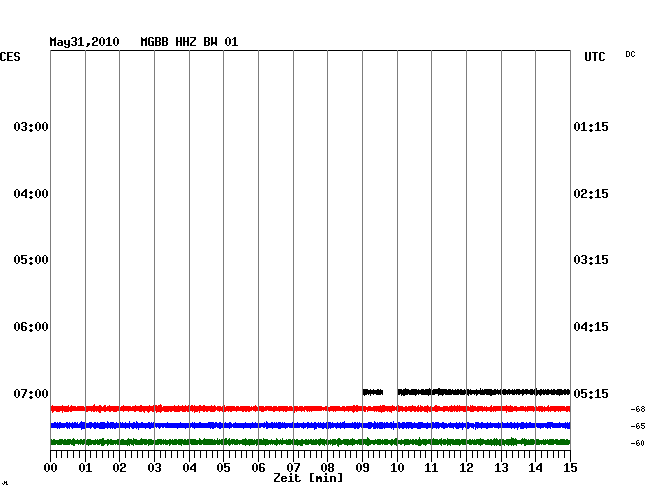Click minute tick label 06
The image size is (650, 494).
(258, 468)
